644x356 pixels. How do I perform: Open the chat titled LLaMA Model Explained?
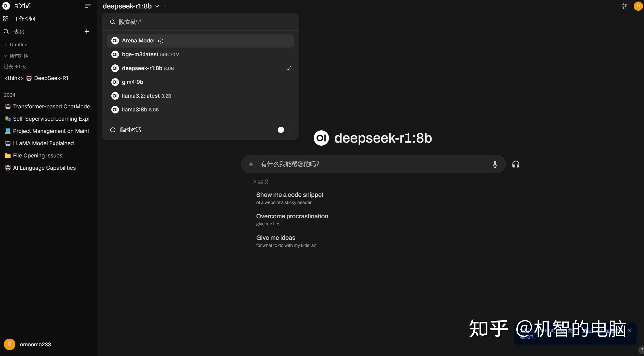tap(43, 143)
